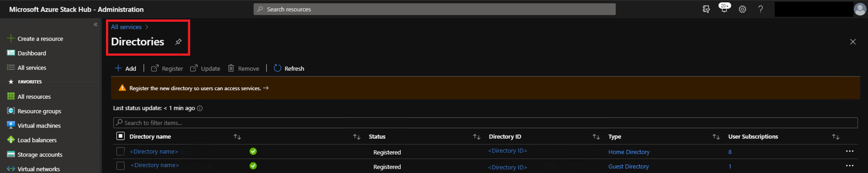868x173 pixels.
Task: Click the Add button in toolbar
Action: point(125,68)
